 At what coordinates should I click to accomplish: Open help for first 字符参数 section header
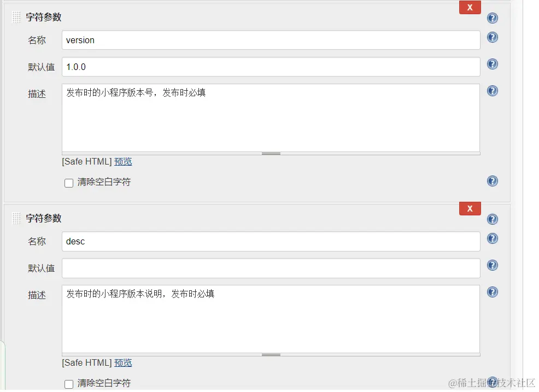point(492,18)
